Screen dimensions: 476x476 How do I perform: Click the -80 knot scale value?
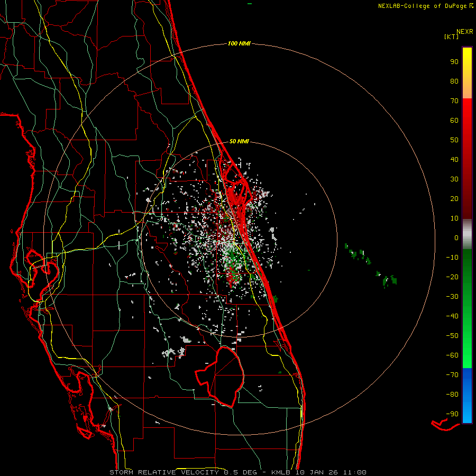click(452, 395)
